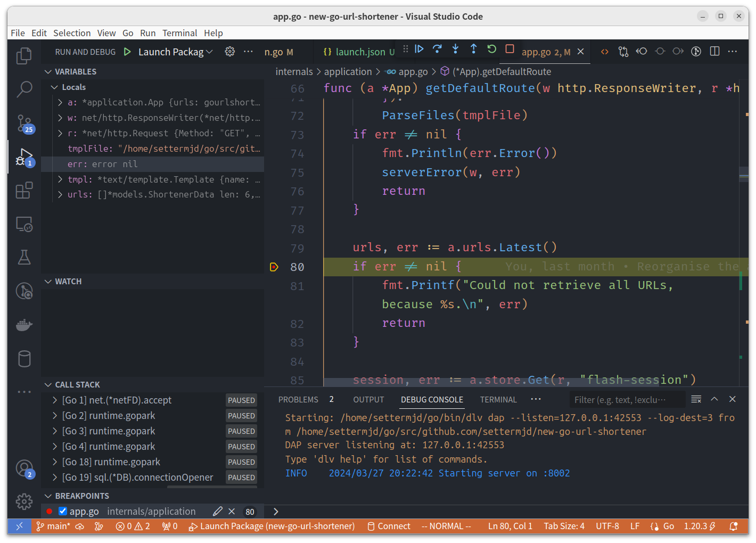Open the Testing beaker icon
756x543 pixels.
click(x=24, y=257)
